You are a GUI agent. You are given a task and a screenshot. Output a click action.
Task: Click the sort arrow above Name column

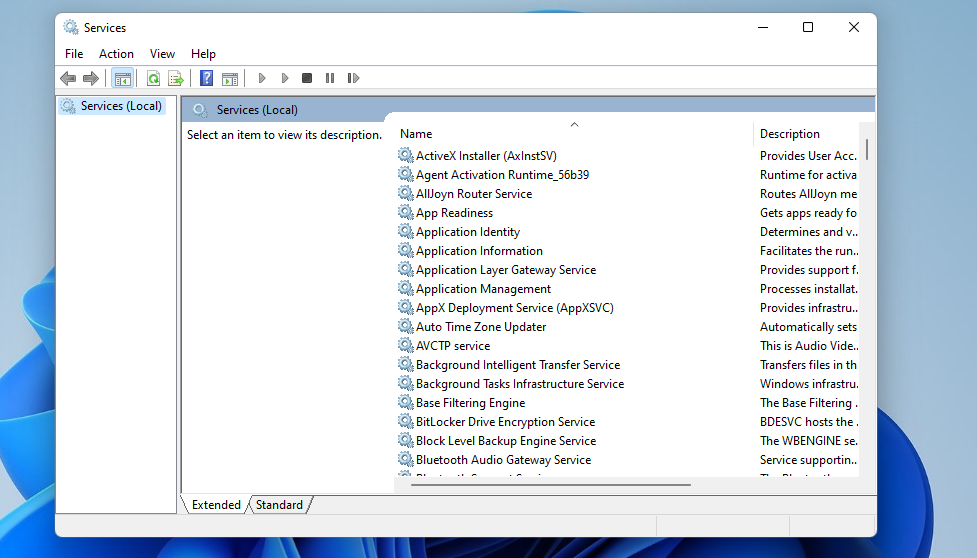coord(574,125)
